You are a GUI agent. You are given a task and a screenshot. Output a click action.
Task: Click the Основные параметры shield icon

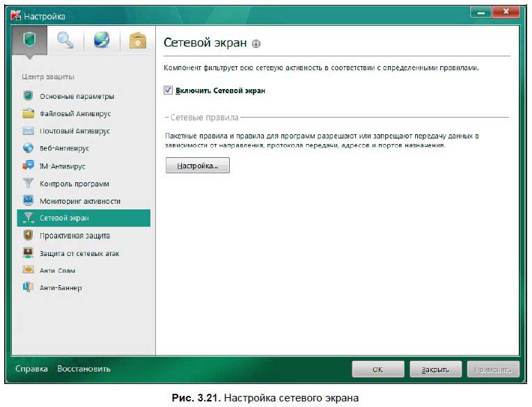point(28,96)
